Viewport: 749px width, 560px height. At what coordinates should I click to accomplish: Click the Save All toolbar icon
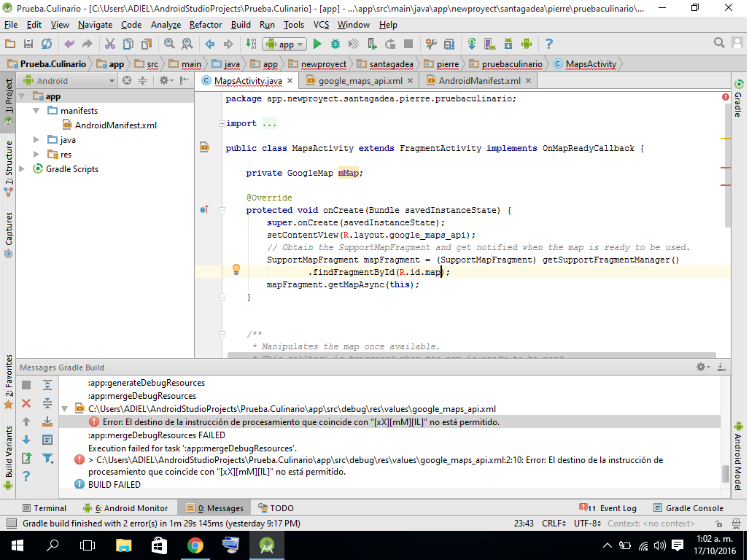point(28,44)
